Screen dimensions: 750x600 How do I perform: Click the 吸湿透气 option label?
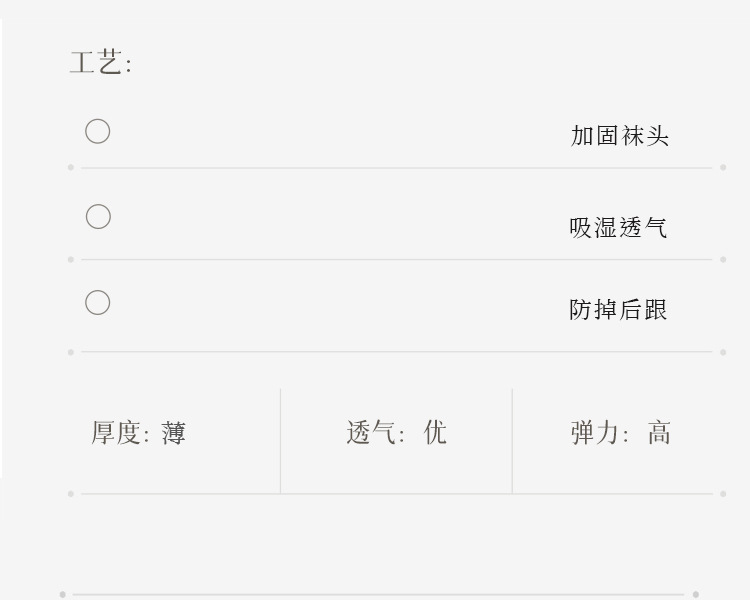coord(618,228)
